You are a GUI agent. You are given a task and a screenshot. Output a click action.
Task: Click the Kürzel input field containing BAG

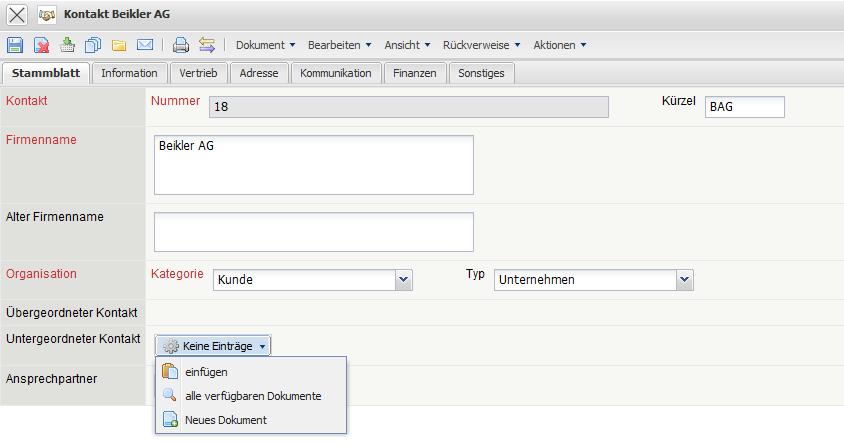[x=744, y=107]
